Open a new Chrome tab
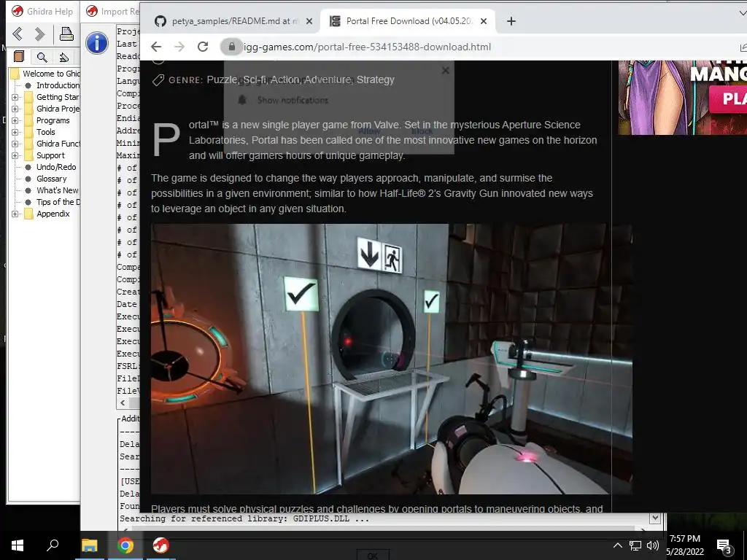The width and height of the screenshot is (747, 560). click(511, 21)
